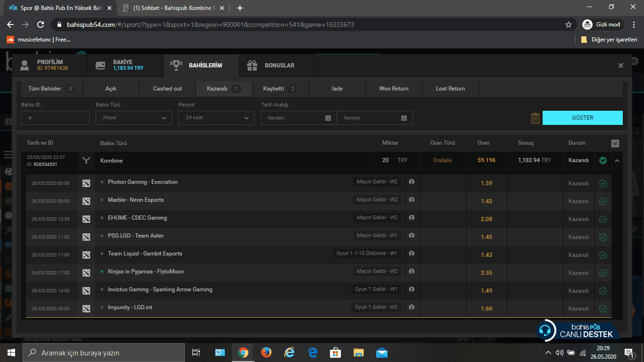Viewport: 644px width, 362px height.
Task: Click info icon on EHOME row
Action: click(412, 218)
